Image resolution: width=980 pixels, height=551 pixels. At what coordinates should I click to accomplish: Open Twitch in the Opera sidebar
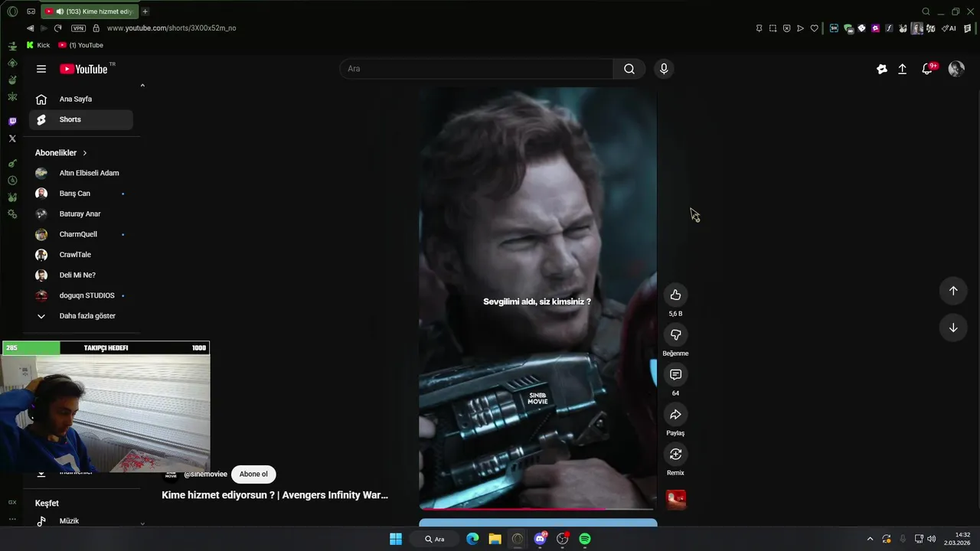(12, 122)
